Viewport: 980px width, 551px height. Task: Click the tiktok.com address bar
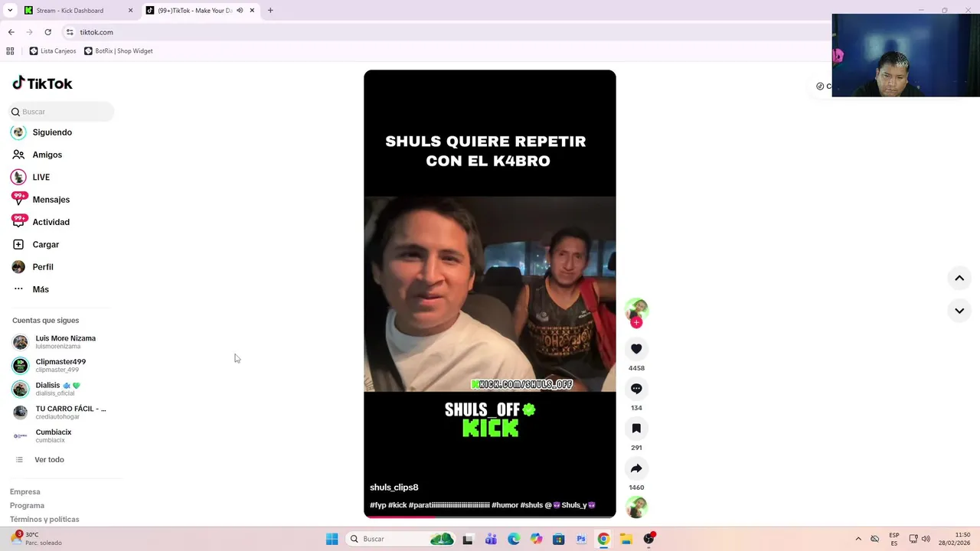pyautogui.click(x=444, y=32)
